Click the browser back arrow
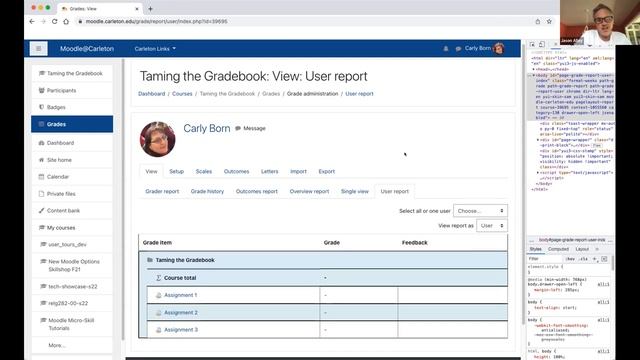Viewport: 640px width, 360px height. coord(32,21)
